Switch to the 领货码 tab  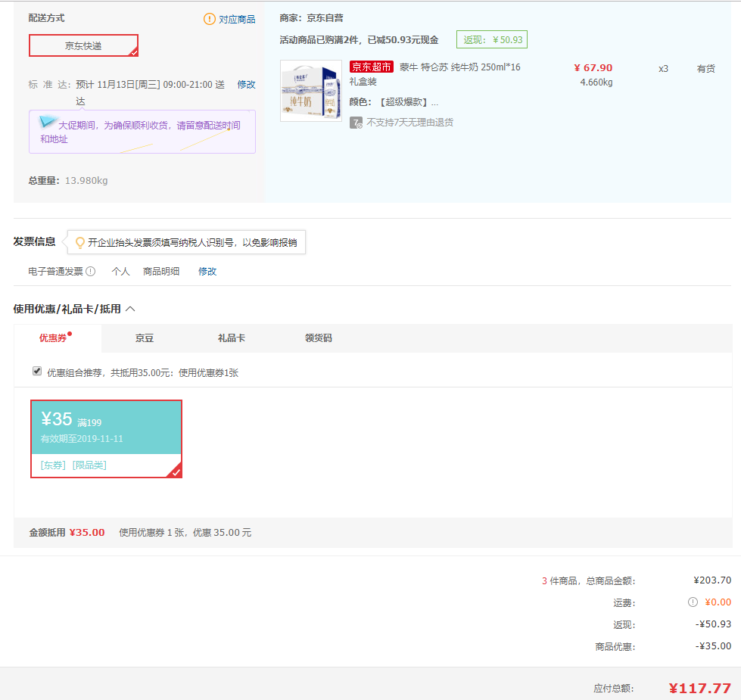[319, 338]
